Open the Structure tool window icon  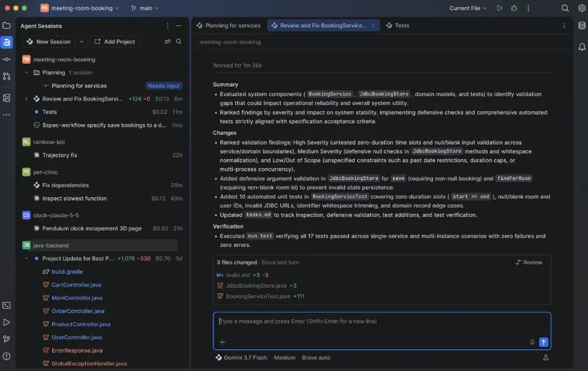[6, 98]
